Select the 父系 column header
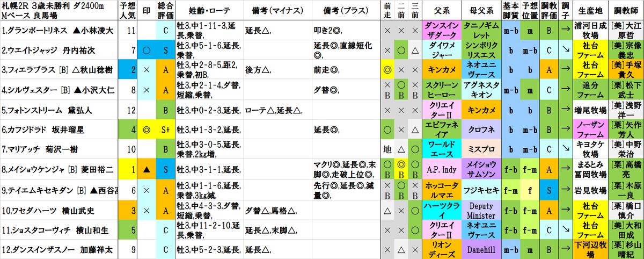 click(x=441, y=10)
